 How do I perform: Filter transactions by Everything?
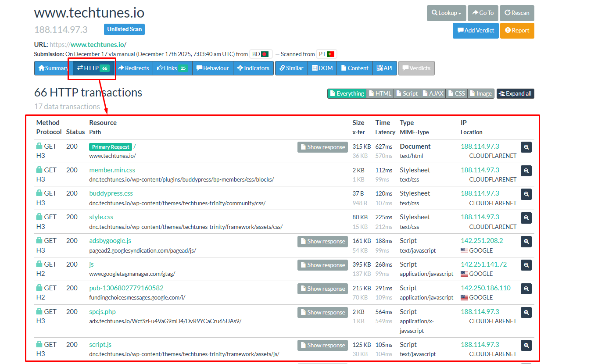(347, 93)
